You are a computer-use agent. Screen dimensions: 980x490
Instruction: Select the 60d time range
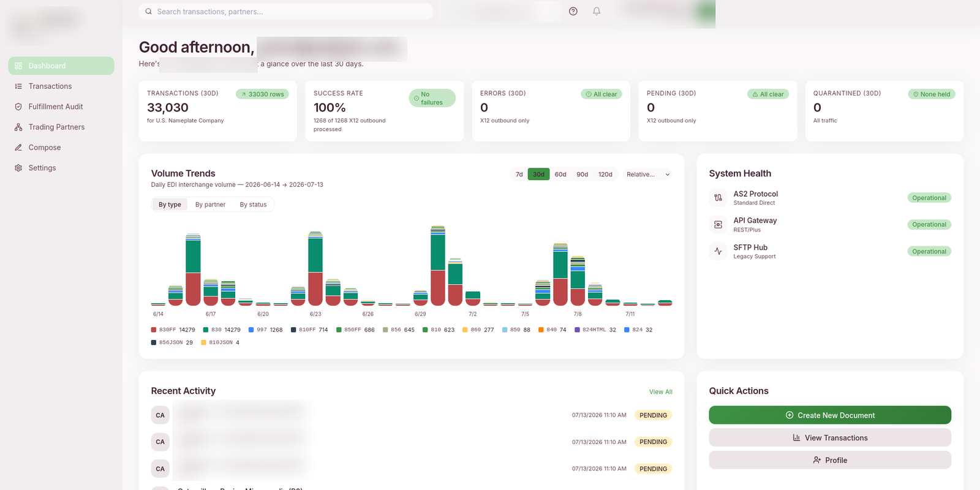pyautogui.click(x=560, y=175)
